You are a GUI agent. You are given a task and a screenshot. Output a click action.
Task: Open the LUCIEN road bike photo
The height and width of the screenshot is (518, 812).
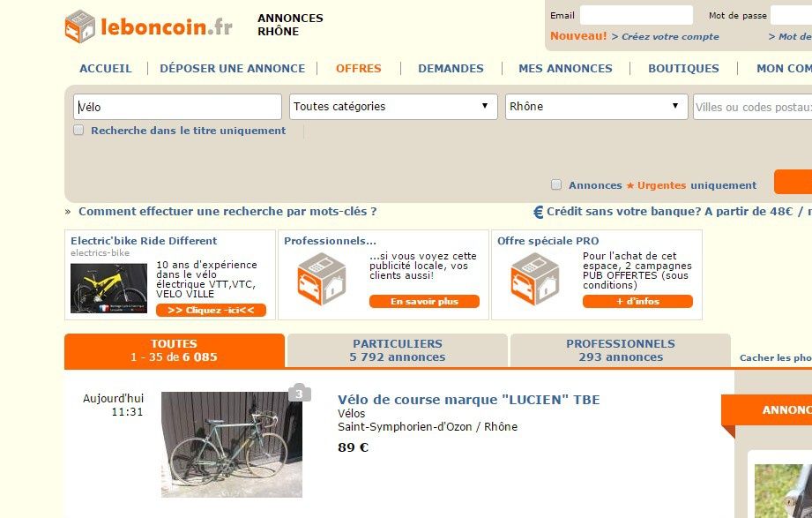(x=232, y=445)
